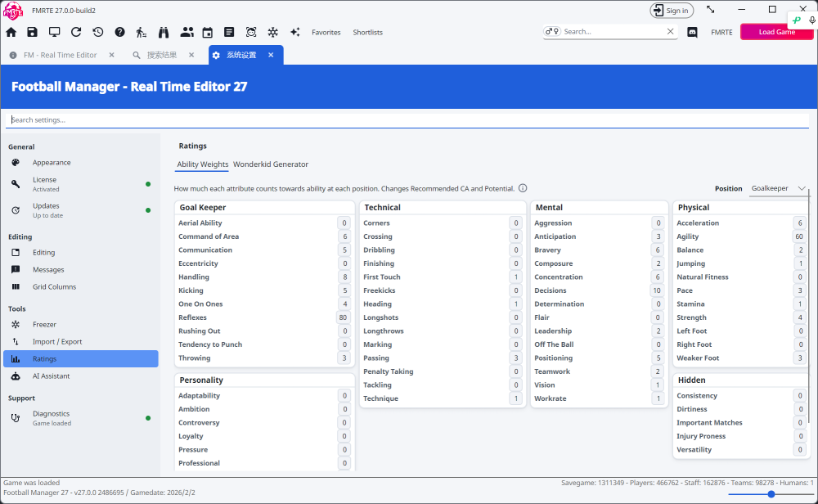Click the FMRTE toolbar label

(x=721, y=33)
